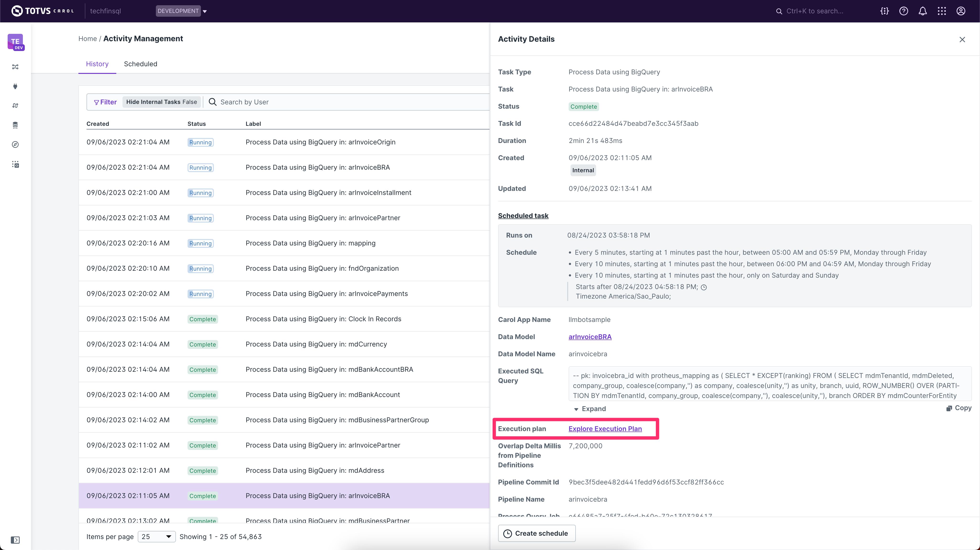
Task: Switch to the History tab
Action: coord(97,64)
